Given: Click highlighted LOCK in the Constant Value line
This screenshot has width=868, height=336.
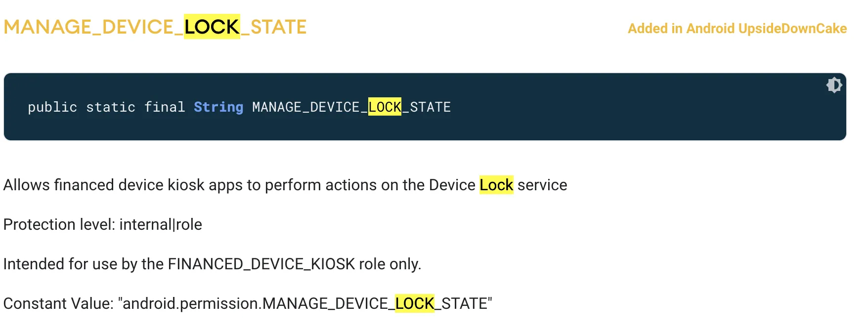Looking at the screenshot, I should click(415, 303).
